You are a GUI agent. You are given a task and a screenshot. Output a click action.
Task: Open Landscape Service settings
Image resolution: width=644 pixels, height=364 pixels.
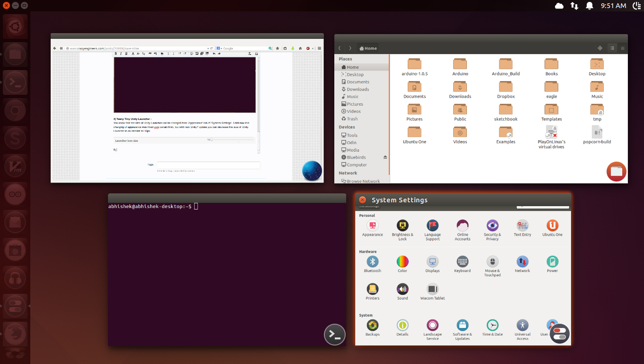pyautogui.click(x=432, y=329)
